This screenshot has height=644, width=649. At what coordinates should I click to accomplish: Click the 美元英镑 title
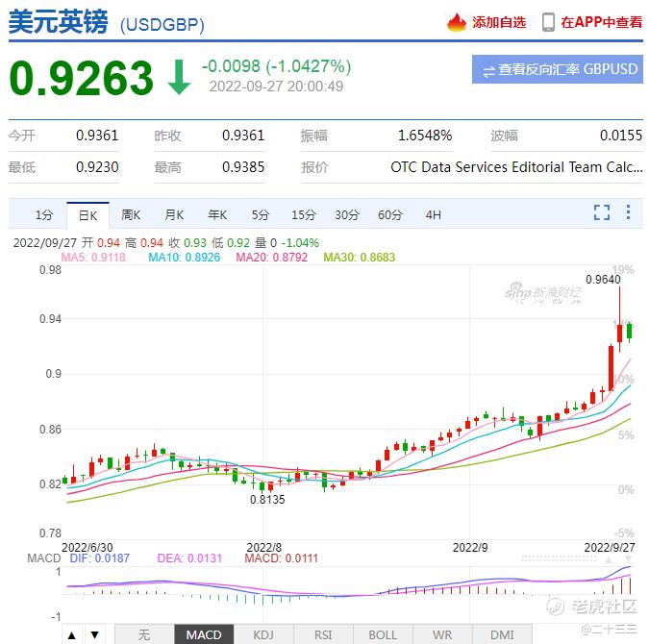59,22
